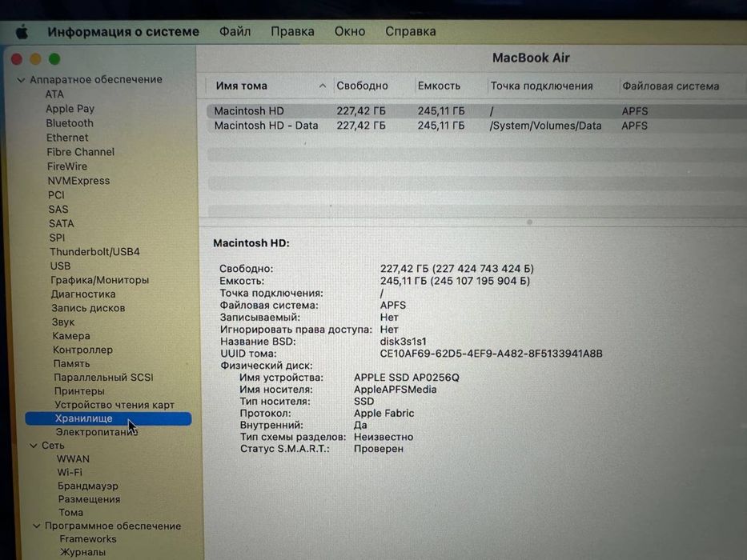This screenshot has width=747, height=560.
Task: Click the Файловая система column header
Action: (x=671, y=86)
